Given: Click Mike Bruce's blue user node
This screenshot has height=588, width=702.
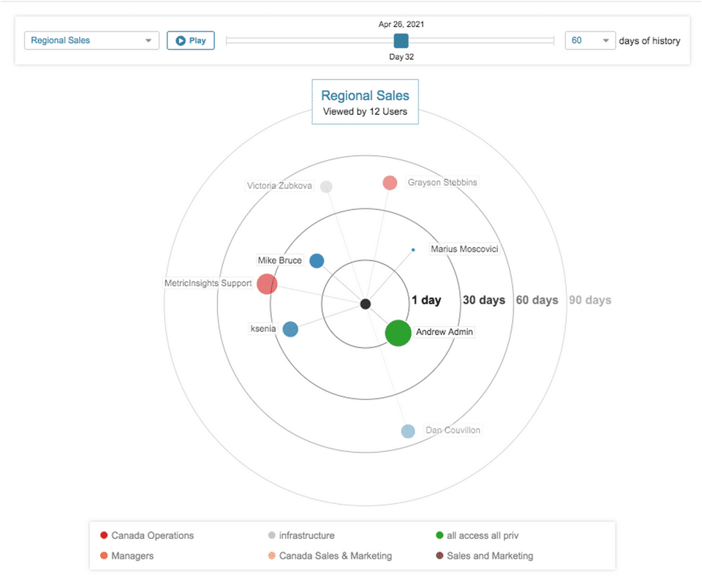Looking at the screenshot, I should pos(317,261).
